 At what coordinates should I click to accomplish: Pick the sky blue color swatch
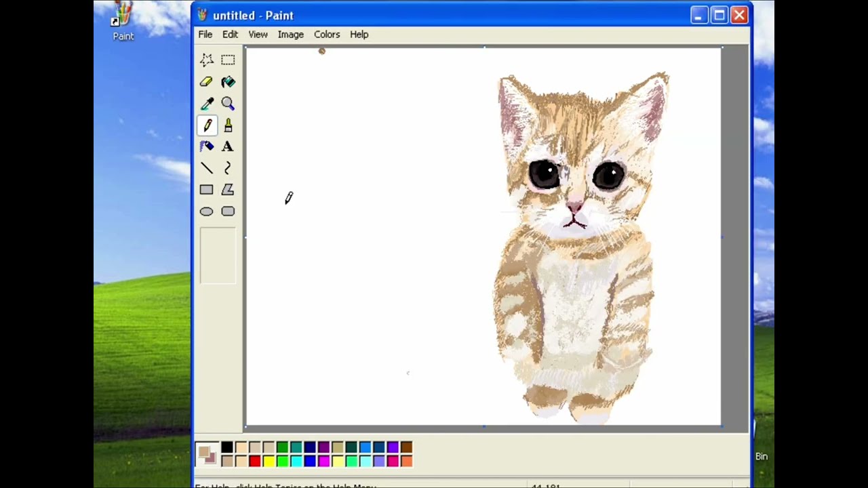[x=365, y=447]
